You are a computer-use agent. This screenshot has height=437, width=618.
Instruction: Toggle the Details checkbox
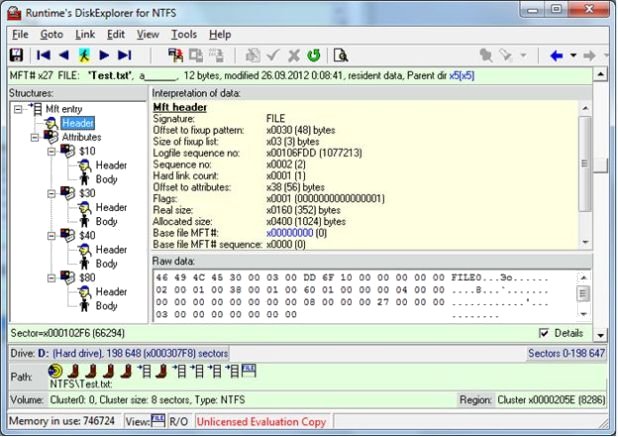[x=544, y=333]
